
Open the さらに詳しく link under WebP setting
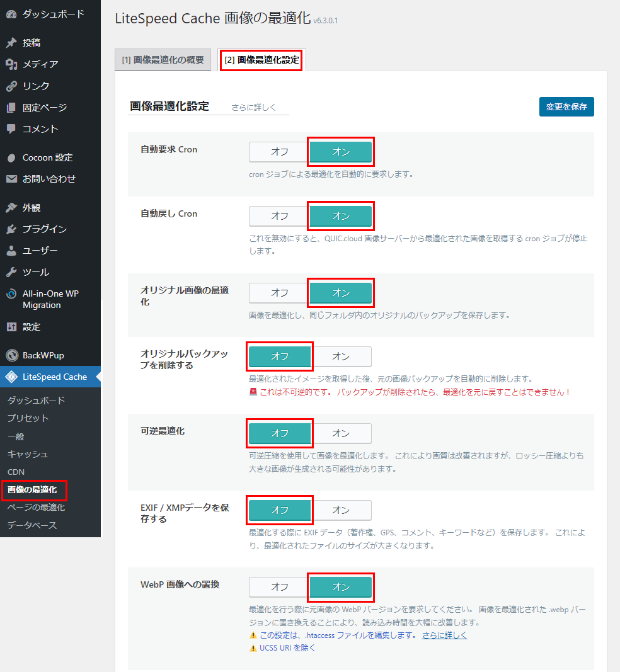click(x=444, y=635)
